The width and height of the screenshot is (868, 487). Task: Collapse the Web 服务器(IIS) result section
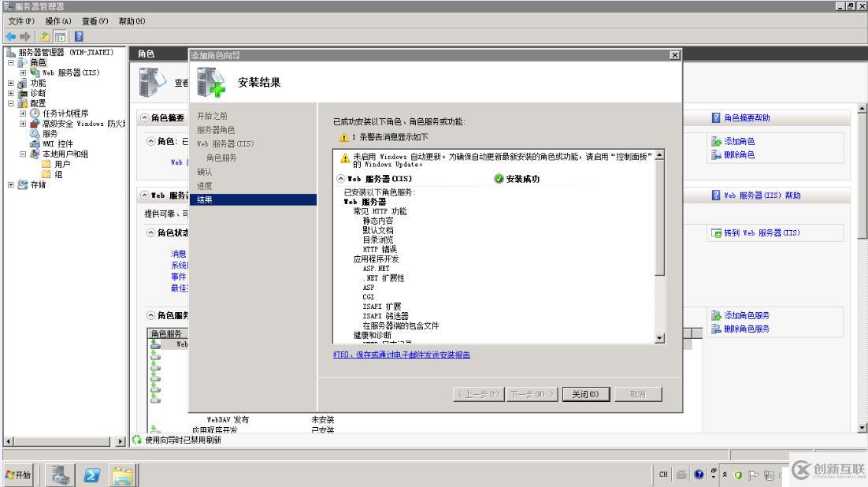341,178
